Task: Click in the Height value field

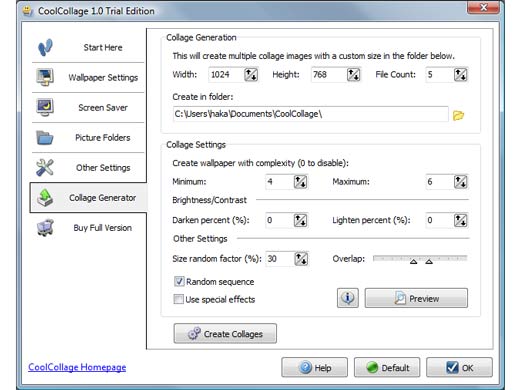Action: coord(329,74)
